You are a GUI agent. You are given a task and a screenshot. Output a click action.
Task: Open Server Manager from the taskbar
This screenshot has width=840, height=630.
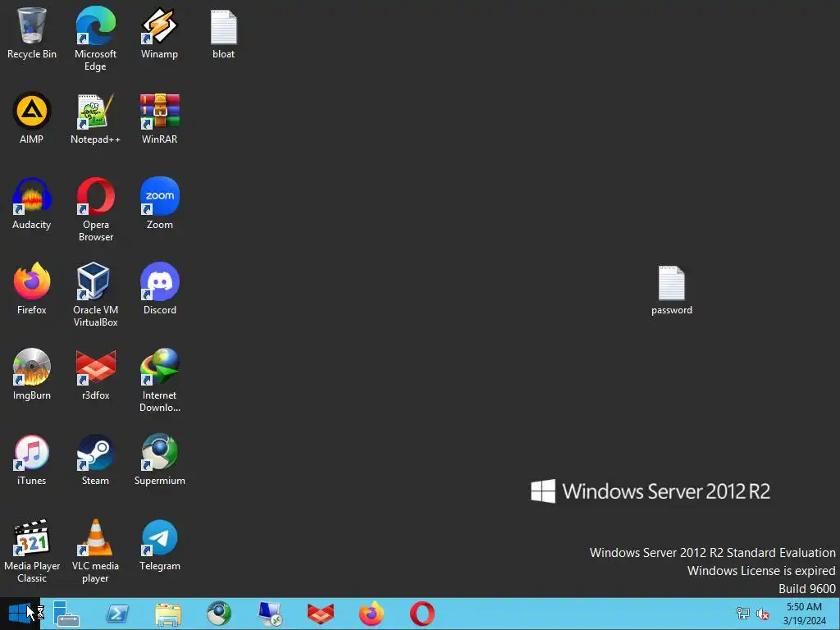(x=66, y=614)
